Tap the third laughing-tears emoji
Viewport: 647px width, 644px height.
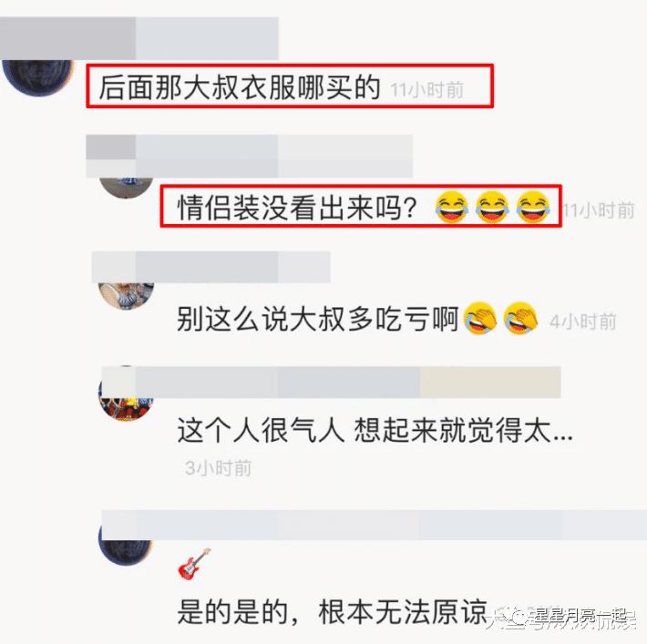(533, 207)
